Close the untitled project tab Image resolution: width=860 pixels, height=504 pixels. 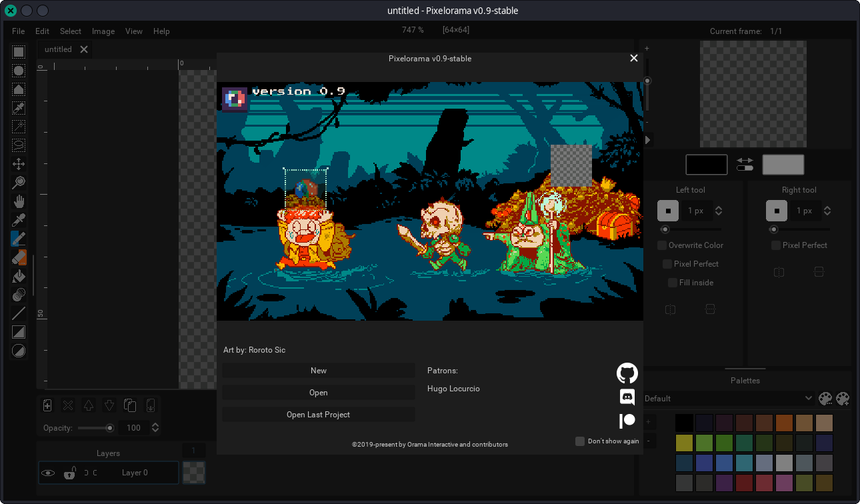pos(84,49)
